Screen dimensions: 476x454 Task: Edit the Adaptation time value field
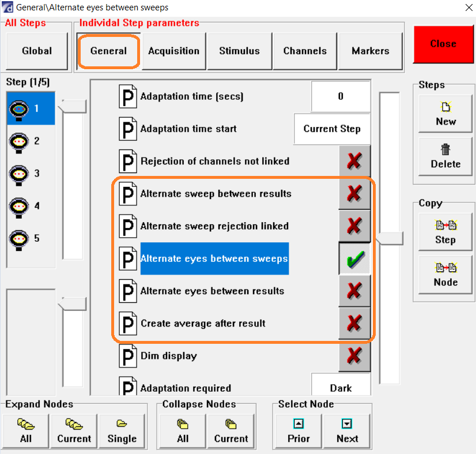click(x=341, y=97)
